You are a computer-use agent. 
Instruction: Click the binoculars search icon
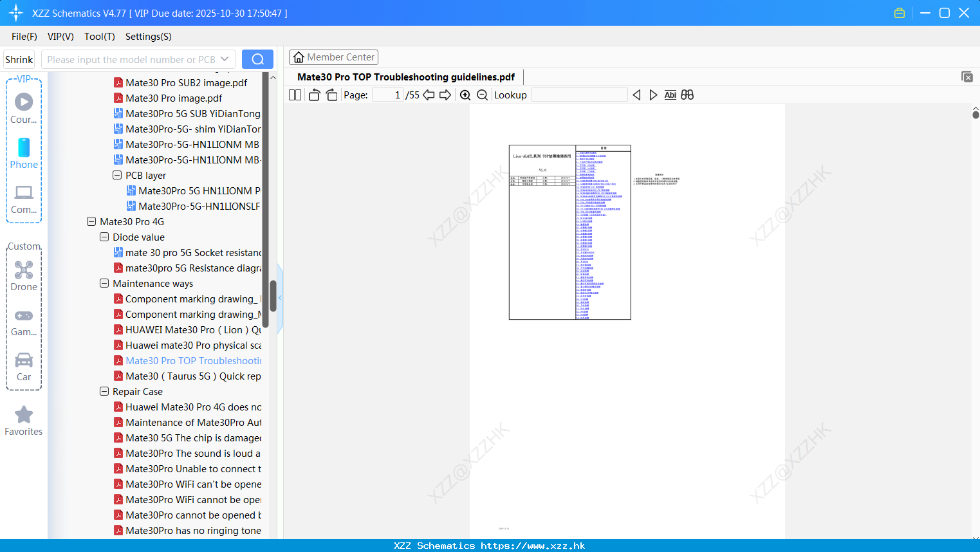pos(687,95)
